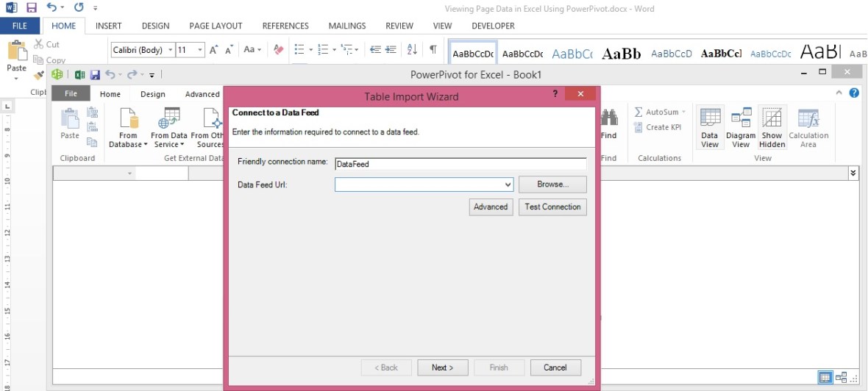Click the Word Repeat action icon
Screen dimensions: 868x391
[79, 8]
